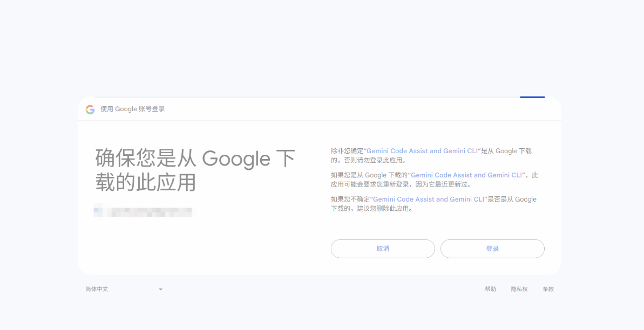Screen dimensions: 644x330
Task: Open the 隐私权 link
Action: [x=519, y=290]
